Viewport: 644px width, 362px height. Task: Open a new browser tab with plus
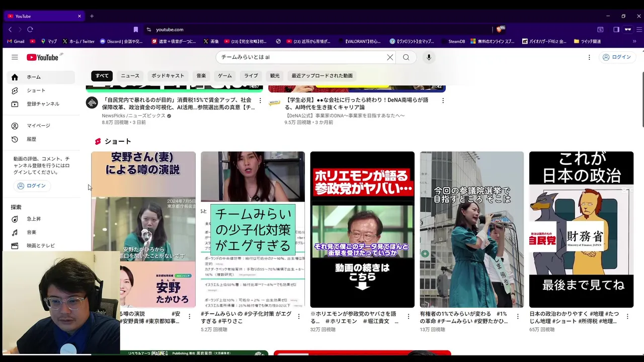[x=92, y=16]
